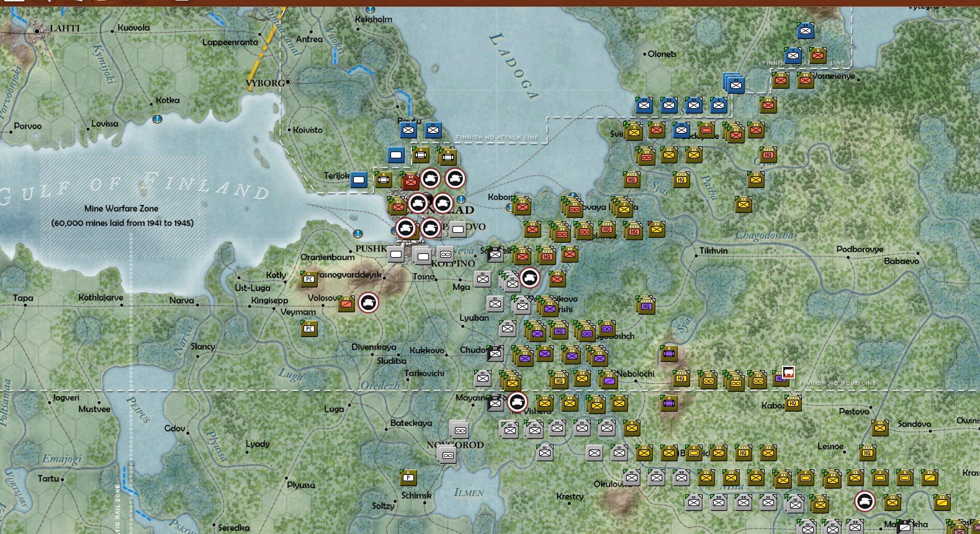Screen dimensions: 980x534
Task: Click the Kotka town label
Action: [168, 100]
